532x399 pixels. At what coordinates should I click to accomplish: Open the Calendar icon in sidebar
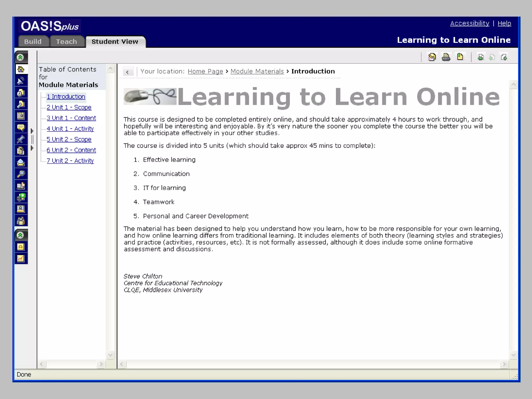pyautogui.click(x=21, y=116)
